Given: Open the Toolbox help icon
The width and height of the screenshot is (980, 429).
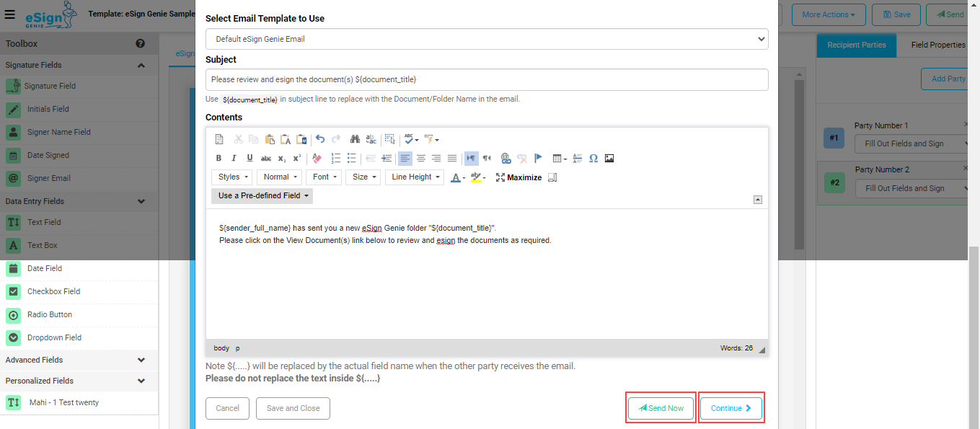Looking at the screenshot, I should click(x=141, y=44).
